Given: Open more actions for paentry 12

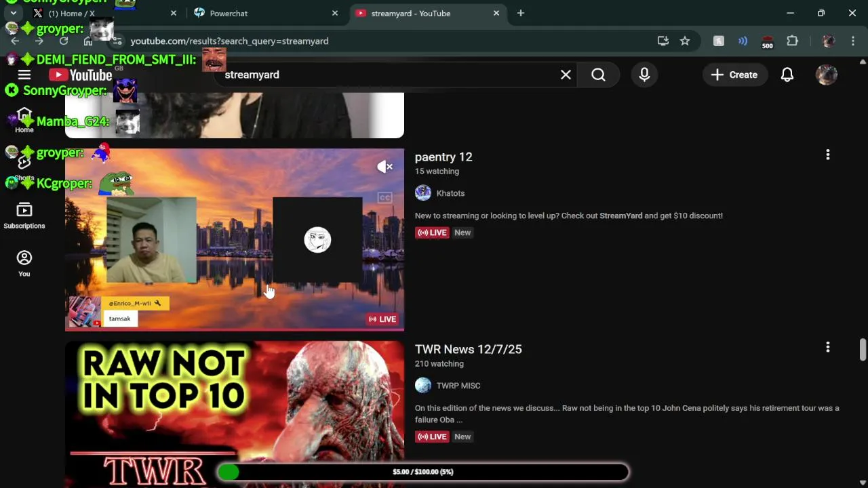Looking at the screenshot, I should (827, 155).
